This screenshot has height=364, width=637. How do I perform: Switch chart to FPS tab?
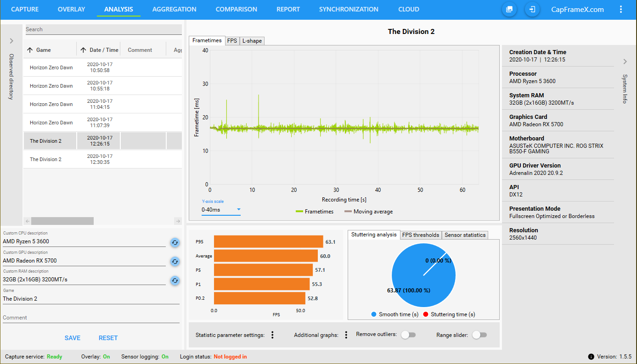(x=232, y=41)
